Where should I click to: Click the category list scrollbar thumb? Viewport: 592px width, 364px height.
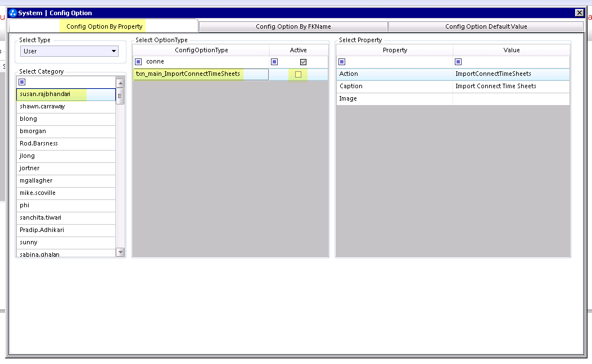point(120,96)
